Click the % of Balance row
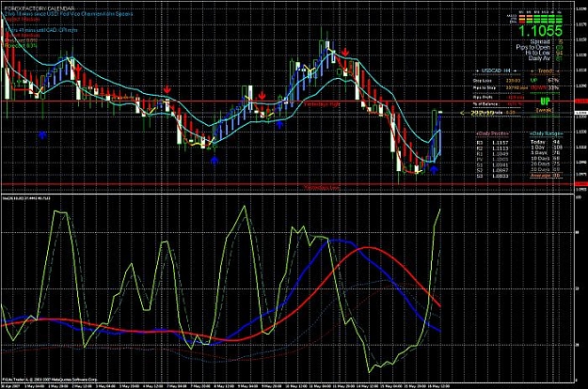The height and width of the screenshot is (389, 588). pyautogui.click(x=499, y=104)
